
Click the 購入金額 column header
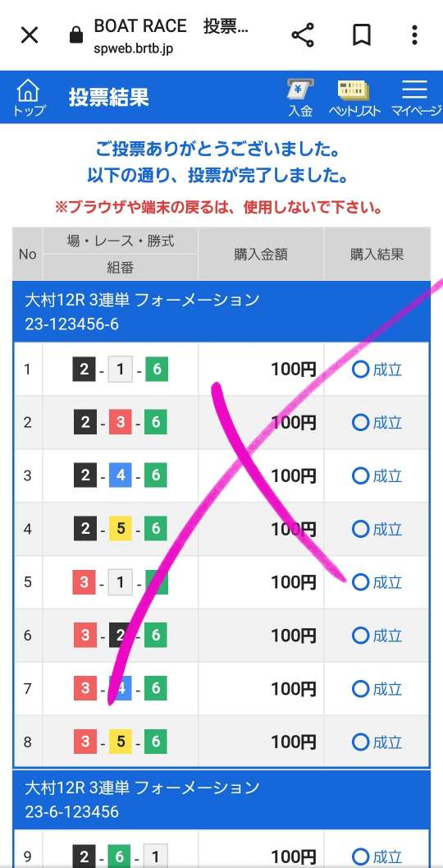(x=261, y=254)
